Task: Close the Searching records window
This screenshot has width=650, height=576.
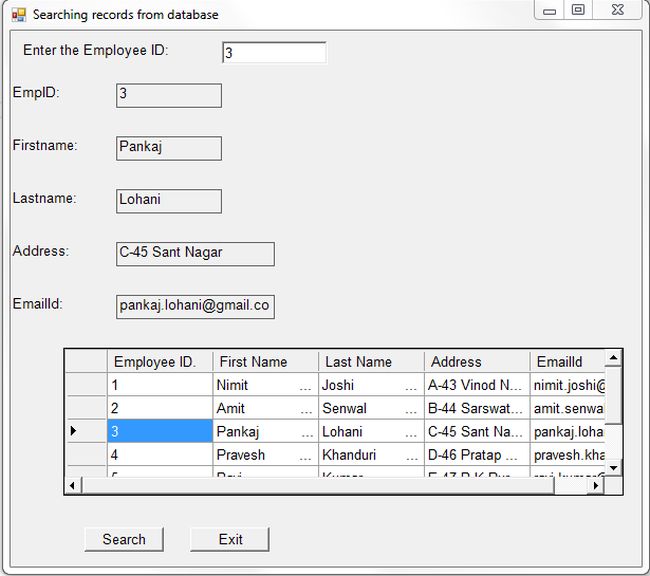Action: pos(618,10)
